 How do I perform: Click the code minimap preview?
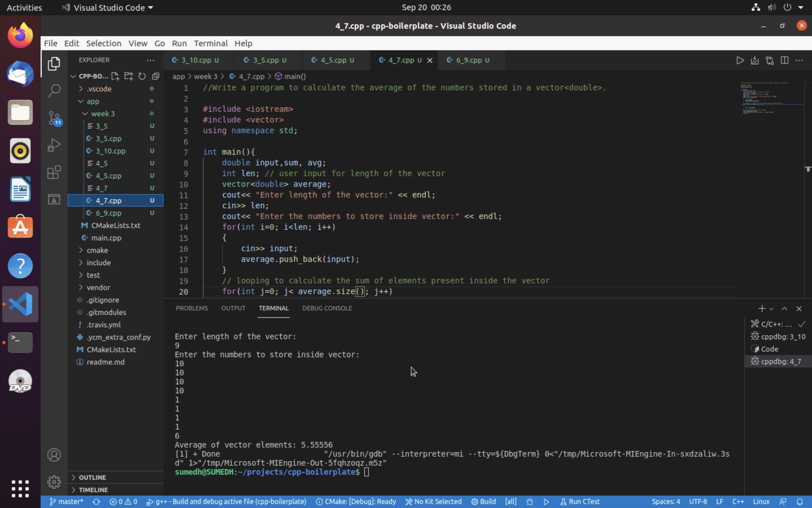coord(772,98)
